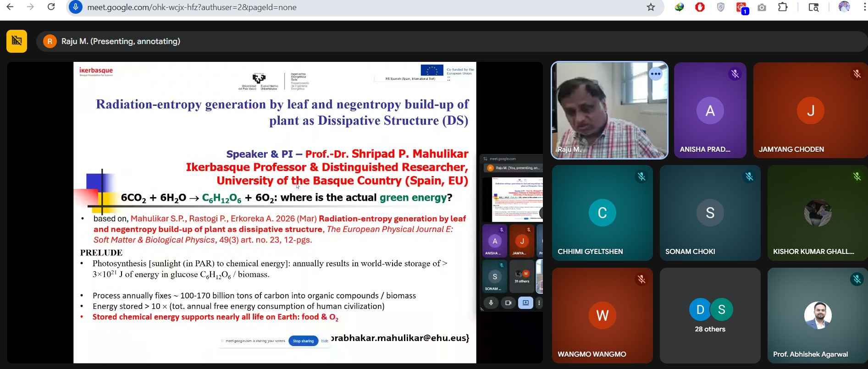This screenshot has width=868, height=369.
Task: Click the yellow presentation-off icon
Action: tap(17, 41)
